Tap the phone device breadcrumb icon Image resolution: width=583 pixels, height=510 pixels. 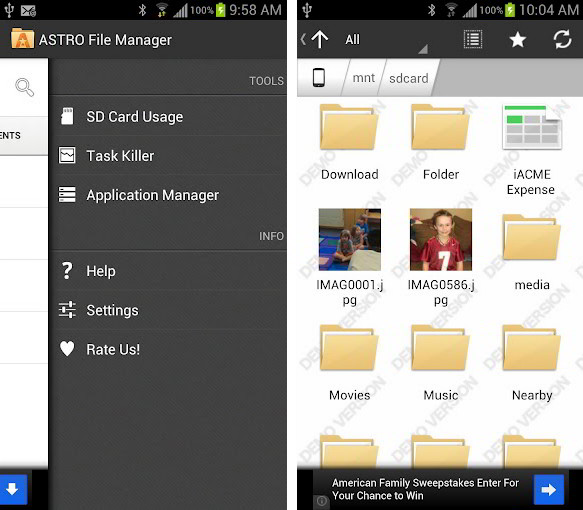pos(319,78)
